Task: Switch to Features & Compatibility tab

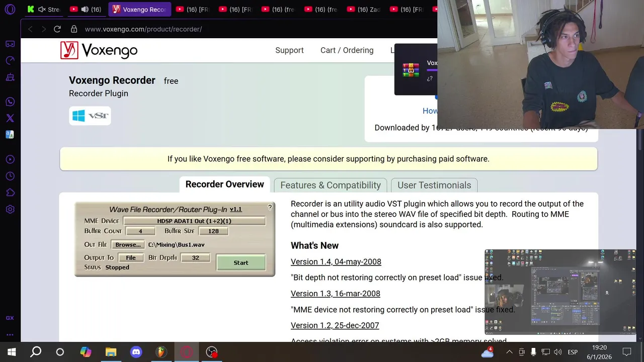Action: pyautogui.click(x=331, y=185)
